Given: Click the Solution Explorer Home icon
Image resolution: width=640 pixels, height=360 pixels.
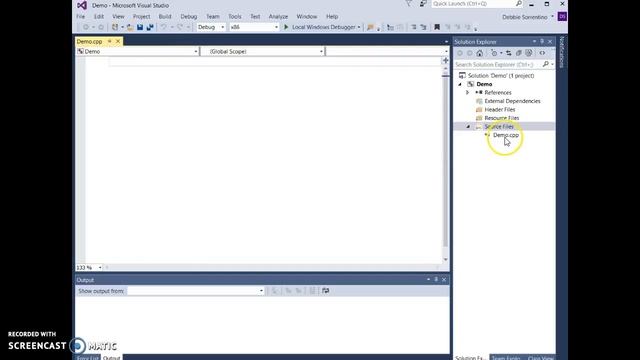Looking at the screenshot, I should 480,53.
